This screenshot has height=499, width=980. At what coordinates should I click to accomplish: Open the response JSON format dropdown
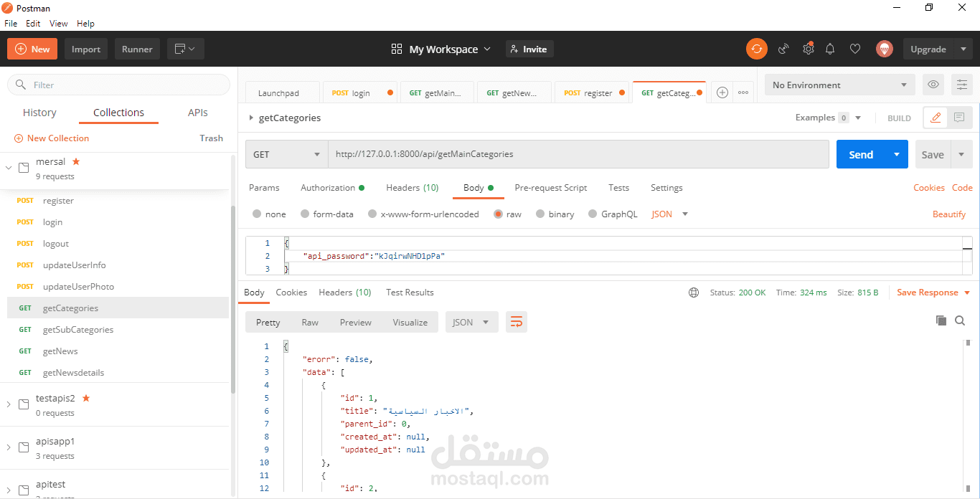click(x=471, y=322)
